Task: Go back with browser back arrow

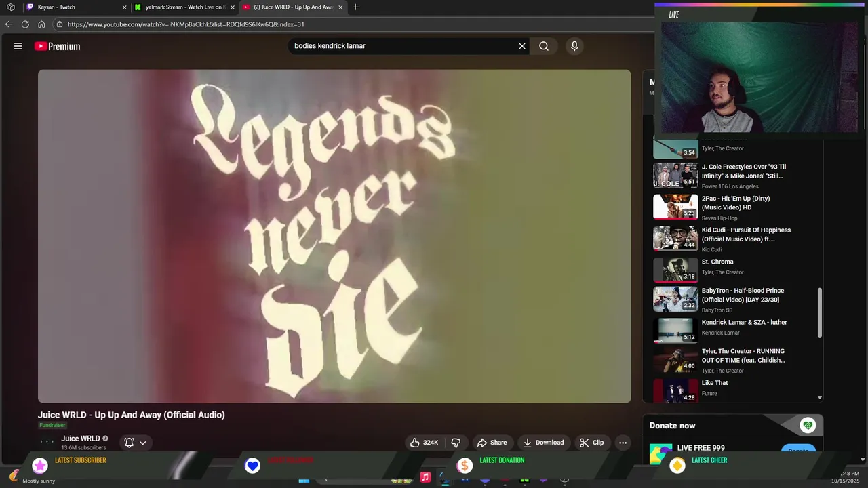Action: click(x=9, y=24)
